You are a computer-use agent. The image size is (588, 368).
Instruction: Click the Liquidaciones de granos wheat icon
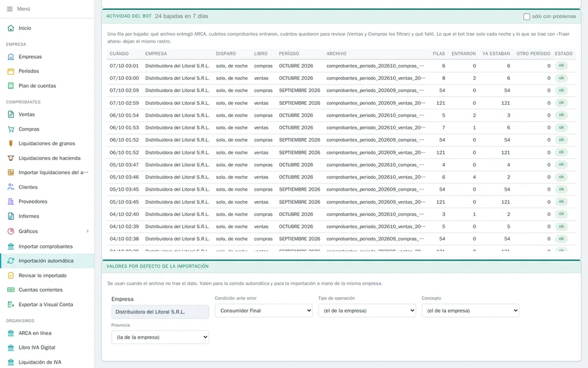11,143
